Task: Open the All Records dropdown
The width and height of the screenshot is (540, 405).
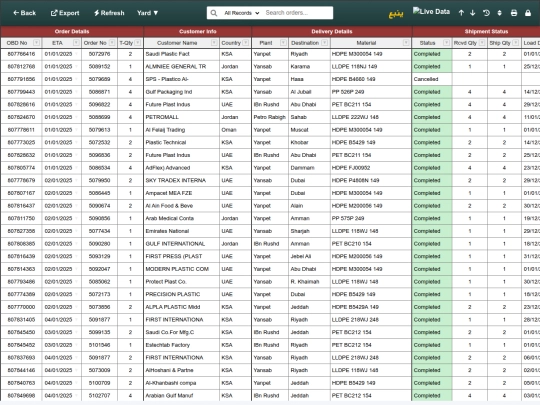Action: point(241,13)
